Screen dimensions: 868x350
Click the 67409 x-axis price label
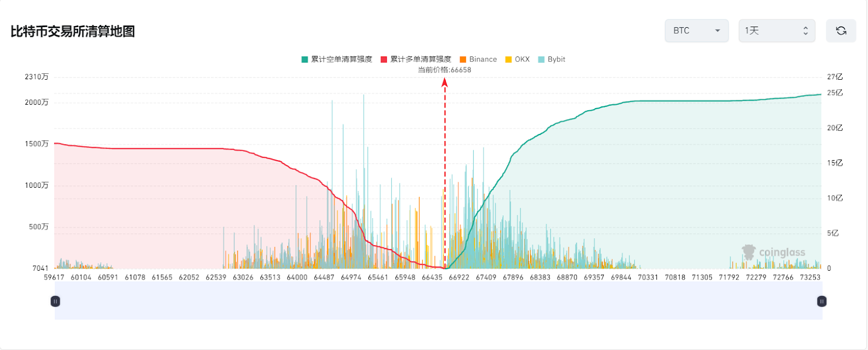point(486,277)
